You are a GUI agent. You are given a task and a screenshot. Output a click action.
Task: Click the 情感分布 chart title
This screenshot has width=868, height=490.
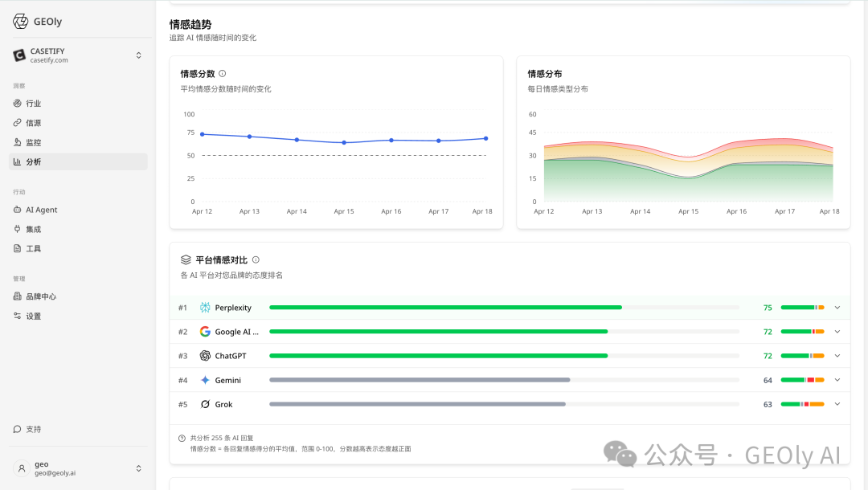(x=545, y=74)
